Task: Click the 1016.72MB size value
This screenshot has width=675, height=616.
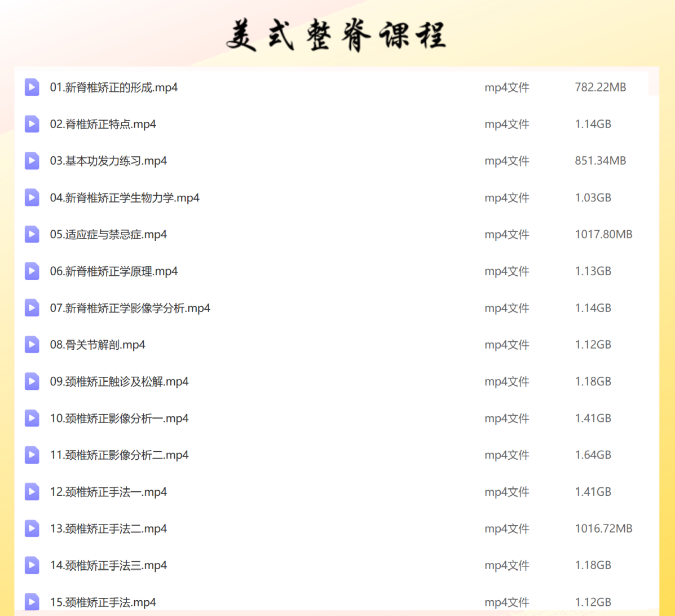Action: click(x=603, y=529)
